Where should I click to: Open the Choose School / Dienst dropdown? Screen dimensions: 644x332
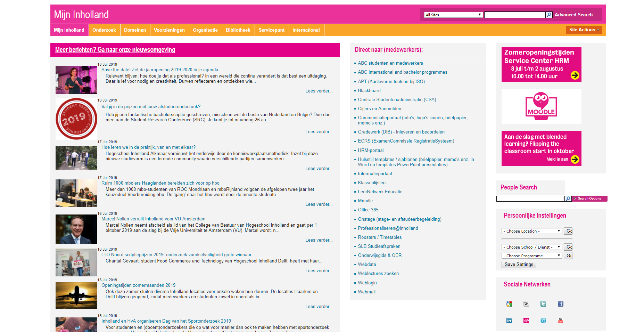pos(532,247)
